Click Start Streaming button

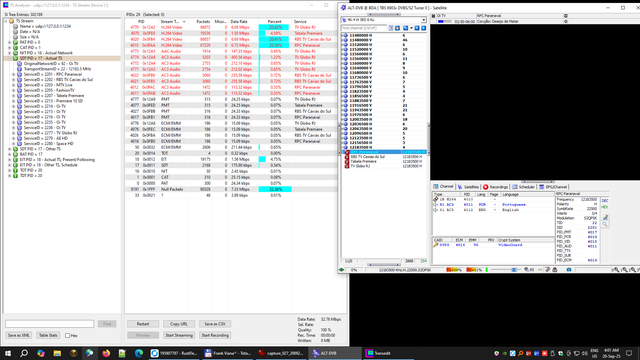tap(179, 335)
